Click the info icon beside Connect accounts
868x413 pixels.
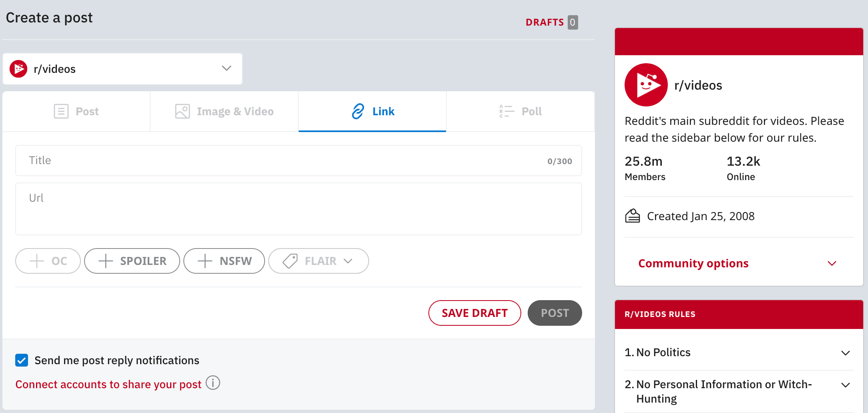click(213, 383)
